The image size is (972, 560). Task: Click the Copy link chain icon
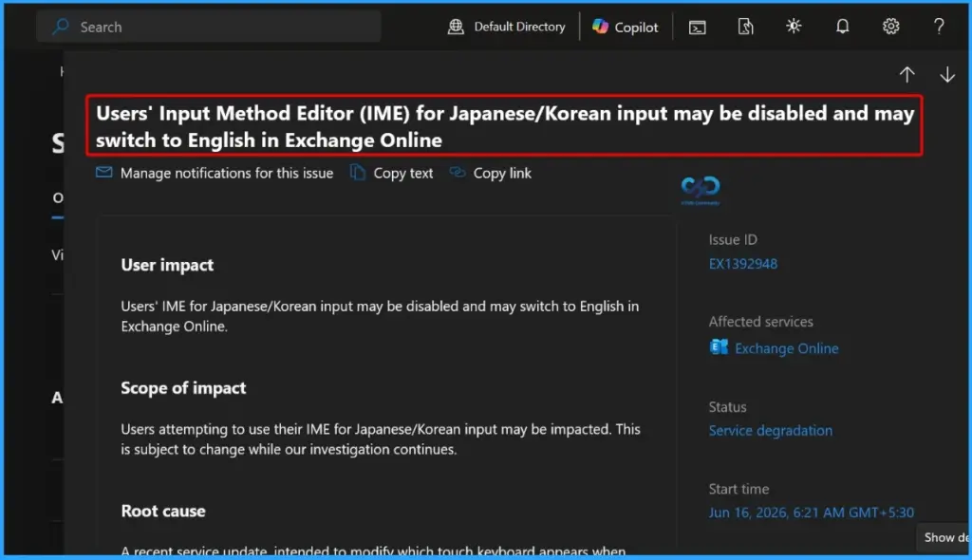coord(458,172)
